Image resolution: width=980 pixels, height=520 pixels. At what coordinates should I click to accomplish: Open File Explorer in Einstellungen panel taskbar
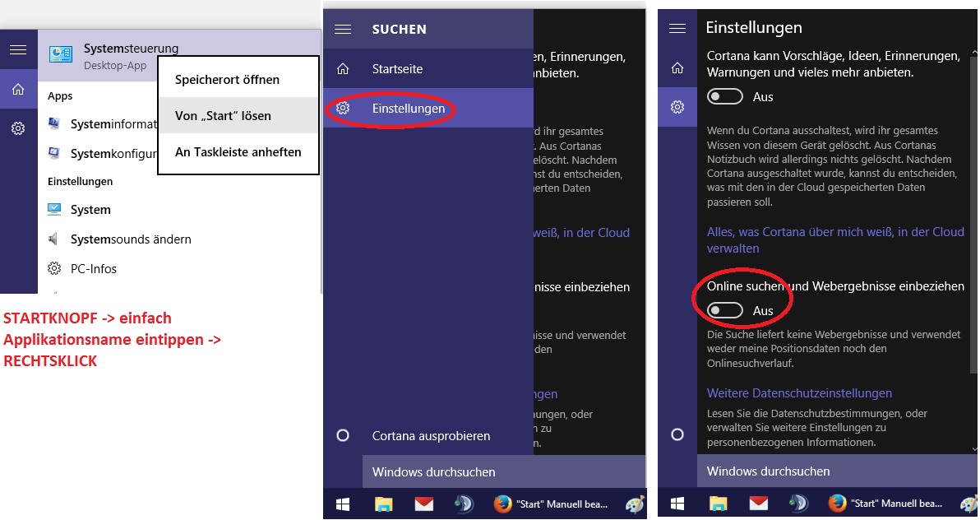pos(718,503)
